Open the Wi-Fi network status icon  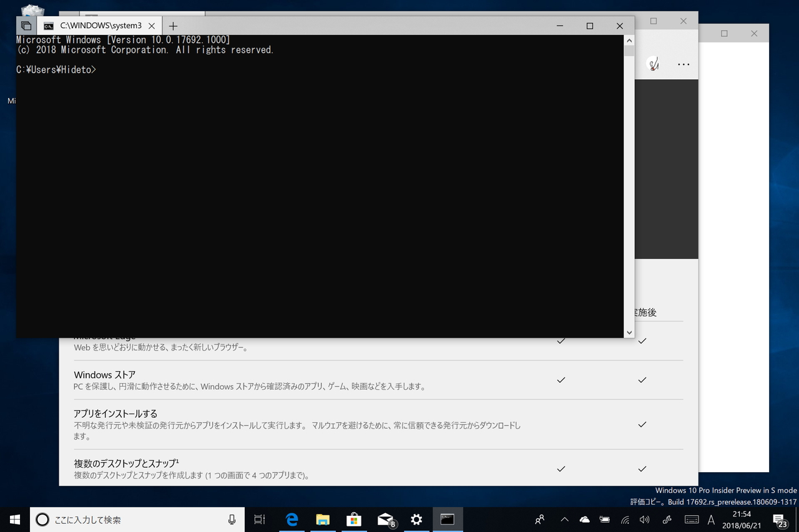pos(625,520)
